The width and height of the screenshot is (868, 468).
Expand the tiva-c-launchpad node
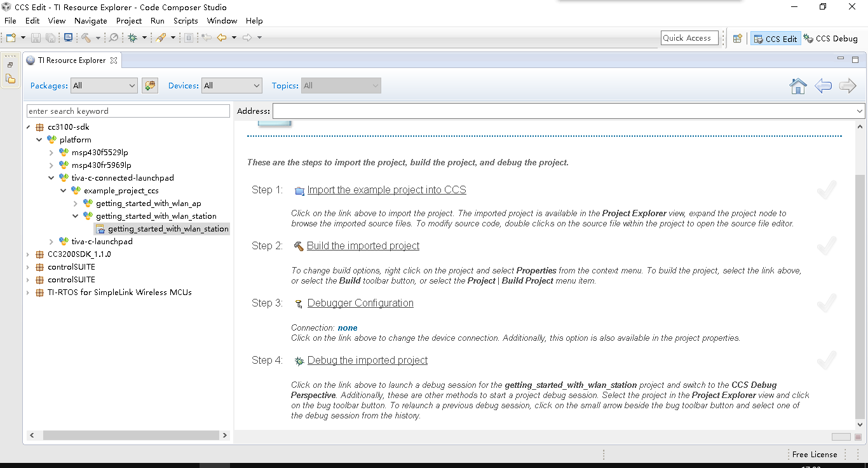pos(51,242)
